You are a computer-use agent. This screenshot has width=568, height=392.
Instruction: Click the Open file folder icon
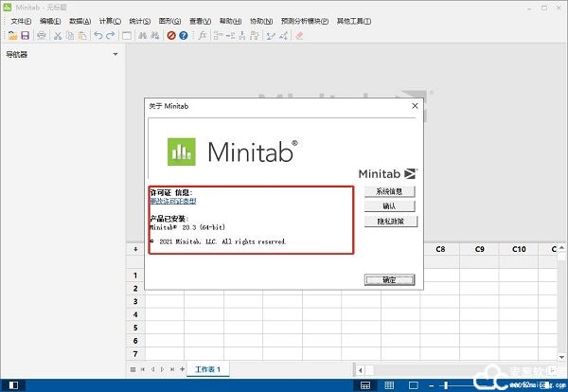pyautogui.click(x=12, y=35)
